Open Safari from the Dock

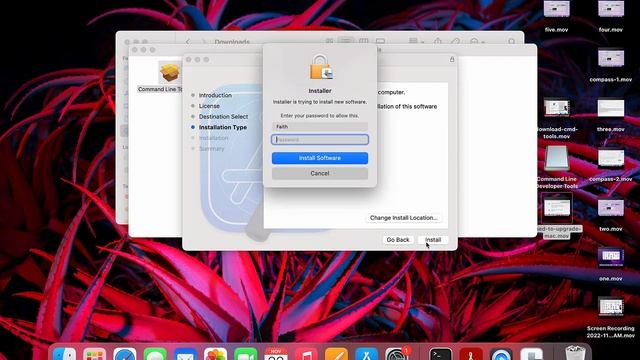[125, 354]
